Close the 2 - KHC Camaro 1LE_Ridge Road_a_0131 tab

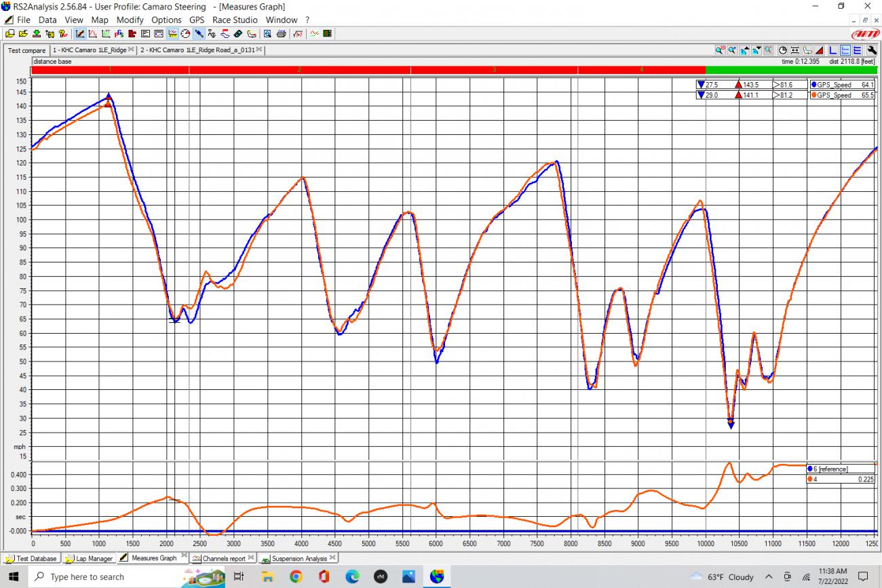260,50
